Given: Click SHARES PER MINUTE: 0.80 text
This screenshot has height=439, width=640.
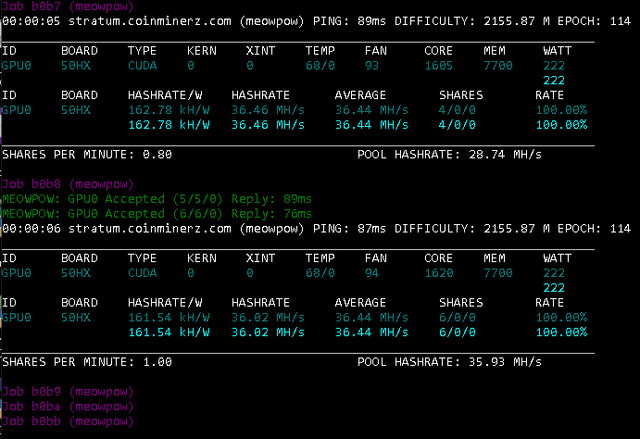Looking at the screenshot, I should pyautogui.click(x=87, y=155).
